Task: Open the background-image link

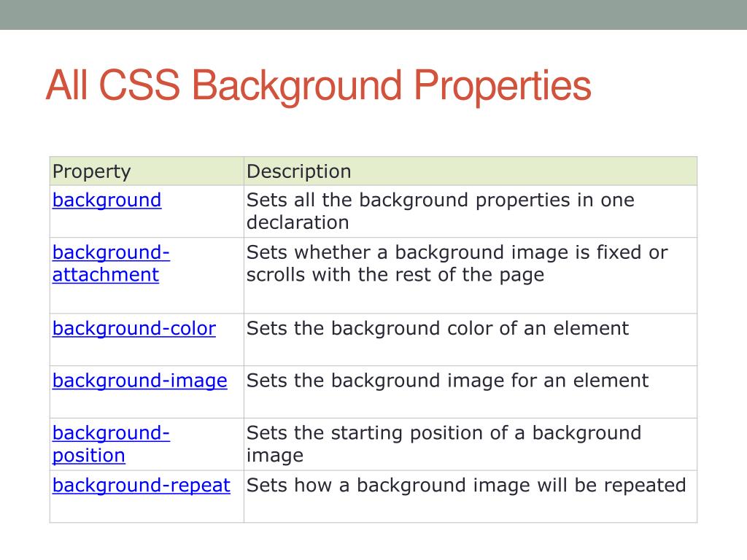Action: pos(139,381)
